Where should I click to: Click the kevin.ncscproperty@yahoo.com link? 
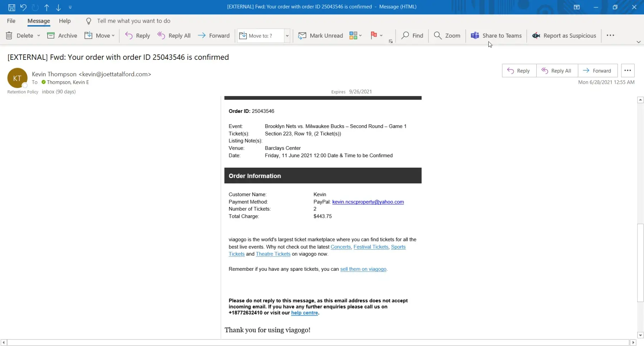click(x=368, y=202)
